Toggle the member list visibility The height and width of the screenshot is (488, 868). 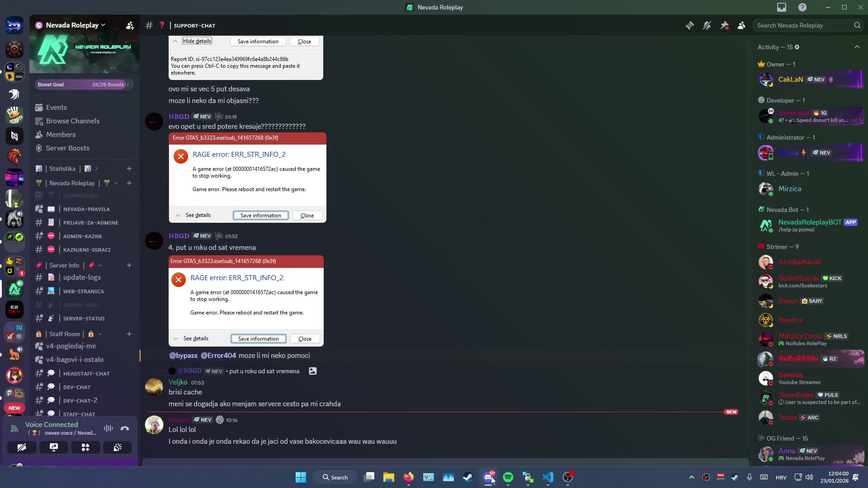(x=741, y=26)
